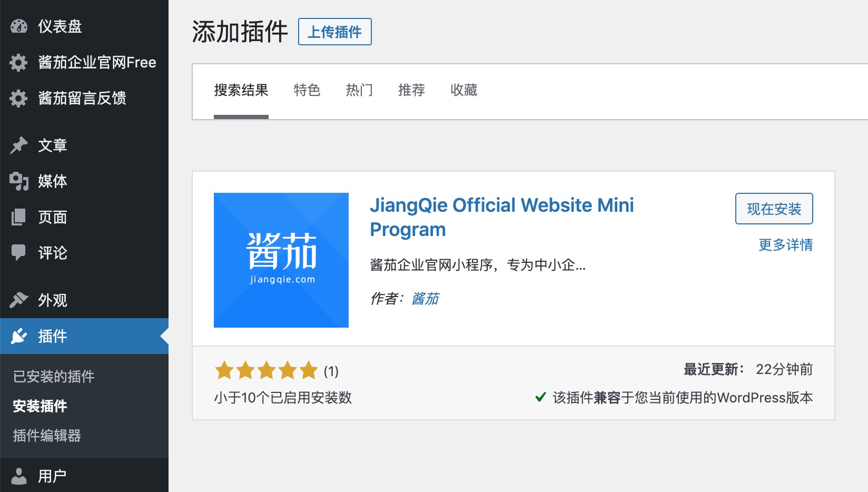Open the 仪表盘 menu item
The image size is (868, 492).
pos(84,26)
